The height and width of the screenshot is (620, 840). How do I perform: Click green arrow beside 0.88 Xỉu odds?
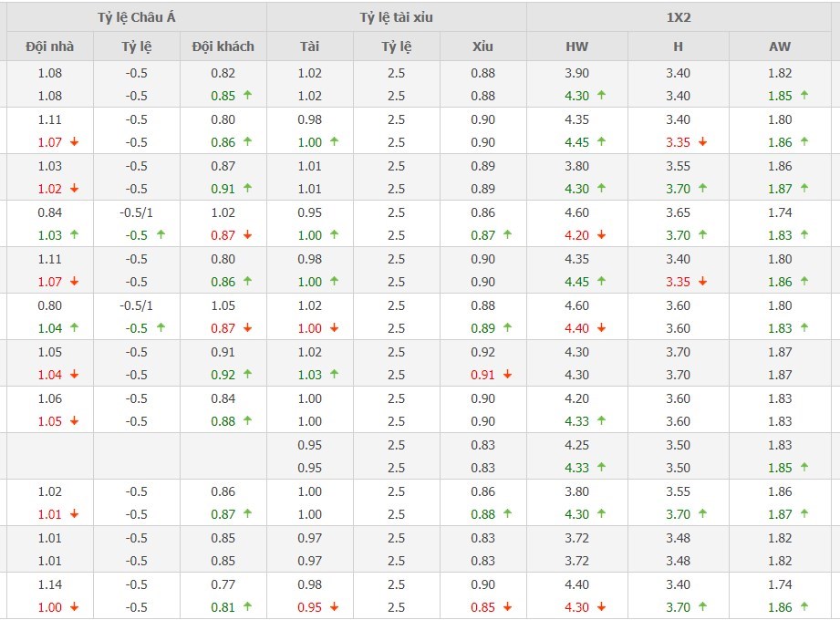pos(507,514)
